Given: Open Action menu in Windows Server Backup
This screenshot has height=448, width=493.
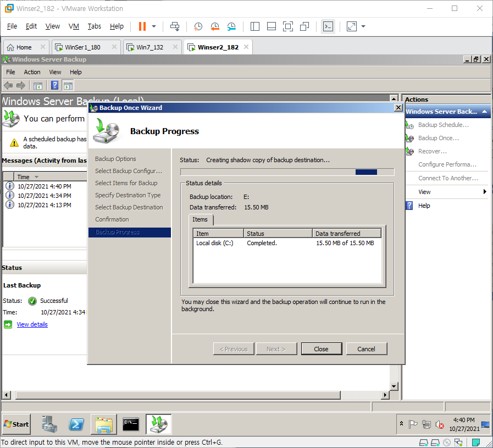Looking at the screenshot, I should [32, 72].
